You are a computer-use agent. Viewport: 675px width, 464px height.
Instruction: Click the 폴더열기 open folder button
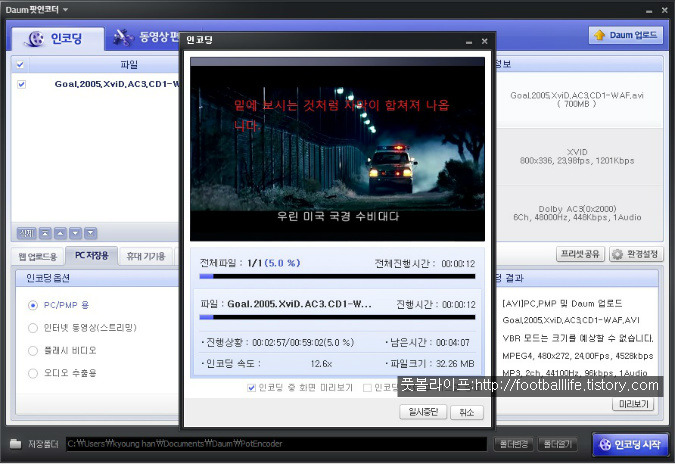pos(557,444)
